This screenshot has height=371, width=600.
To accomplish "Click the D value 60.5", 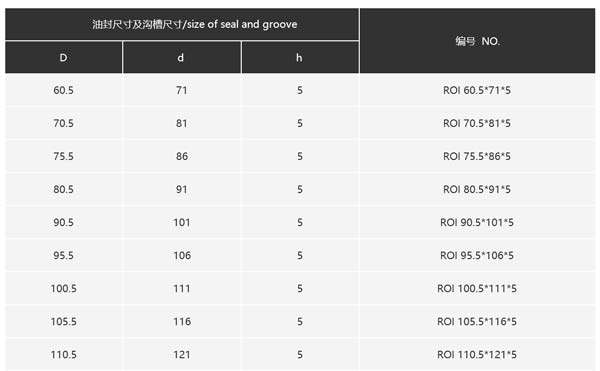I will [x=64, y=91].
